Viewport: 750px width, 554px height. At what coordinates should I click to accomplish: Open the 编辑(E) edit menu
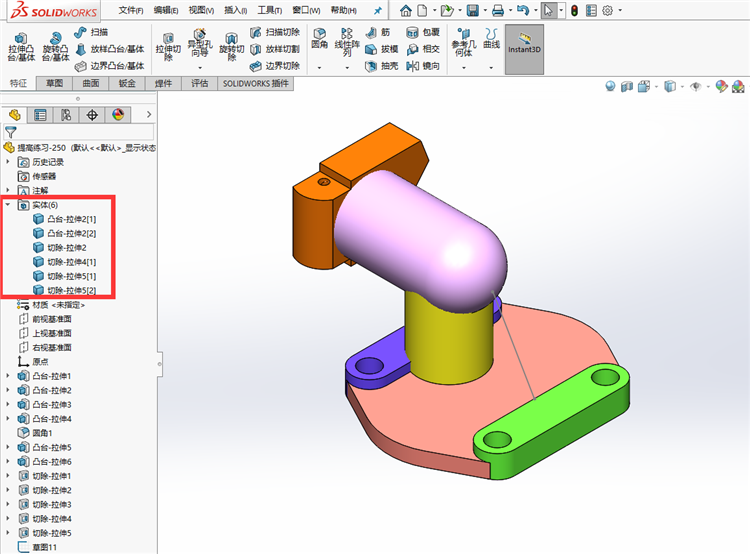[x=166, y=10]
